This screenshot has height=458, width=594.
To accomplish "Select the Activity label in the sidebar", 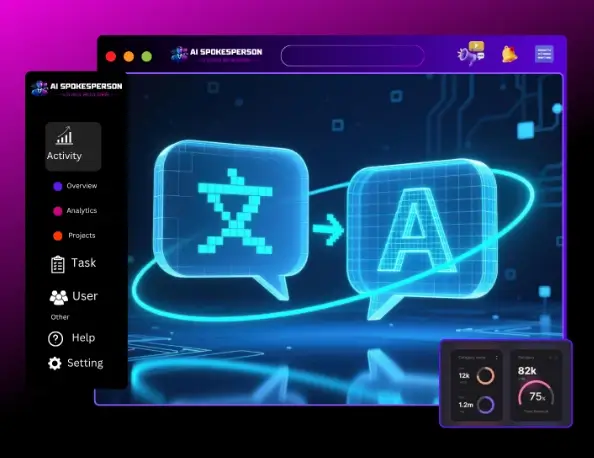I will point(64,156).
